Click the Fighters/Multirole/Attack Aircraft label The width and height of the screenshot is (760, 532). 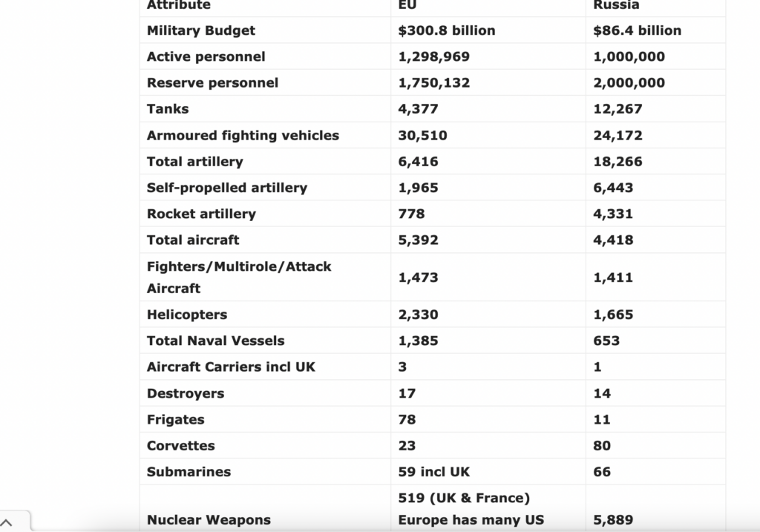coord(239,277)
